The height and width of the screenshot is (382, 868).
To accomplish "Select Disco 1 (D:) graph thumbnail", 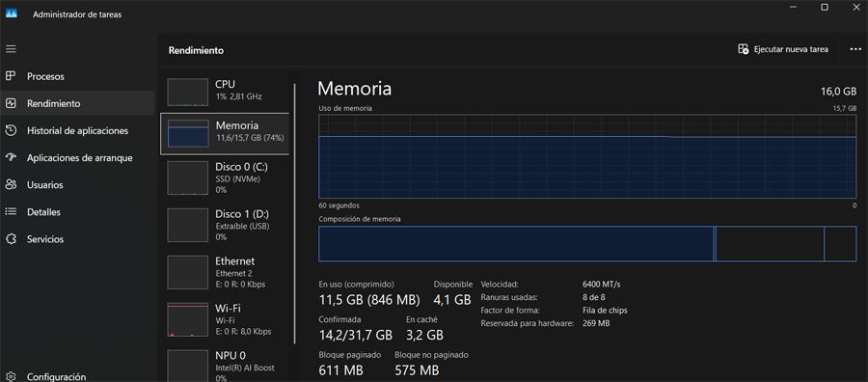I will coord(188,225).
